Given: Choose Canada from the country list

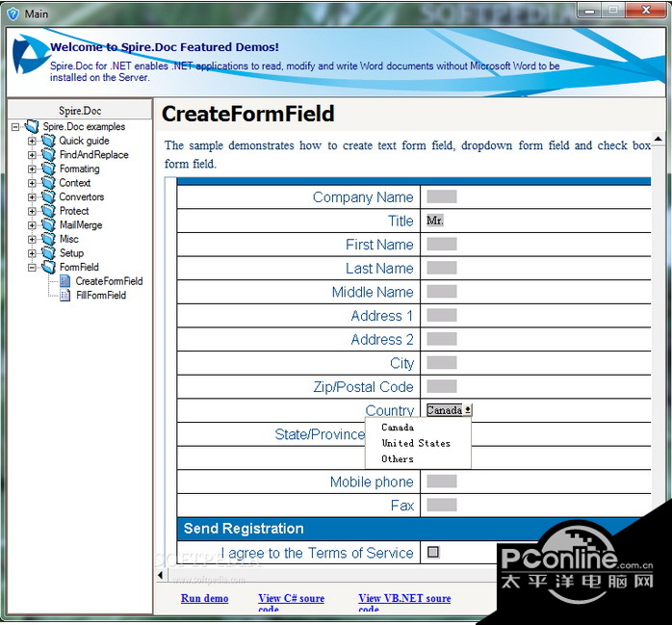Looking at the screenshot, I should click(398, 428).
